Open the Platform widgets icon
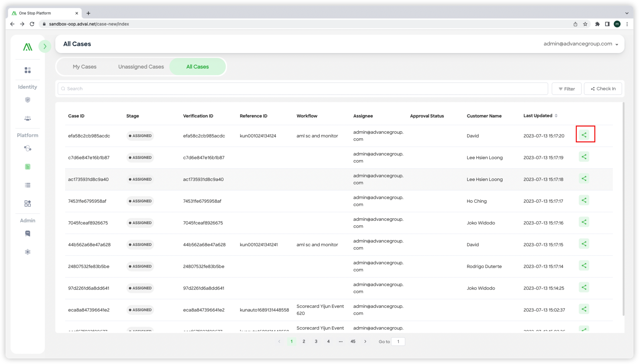 click(28, 203)
